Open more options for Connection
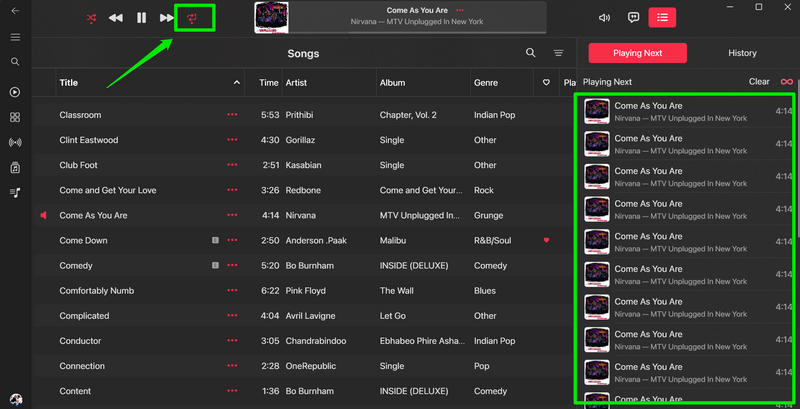Image resolution: width=800 pixels, height=409 pixels. click(232, 366)
